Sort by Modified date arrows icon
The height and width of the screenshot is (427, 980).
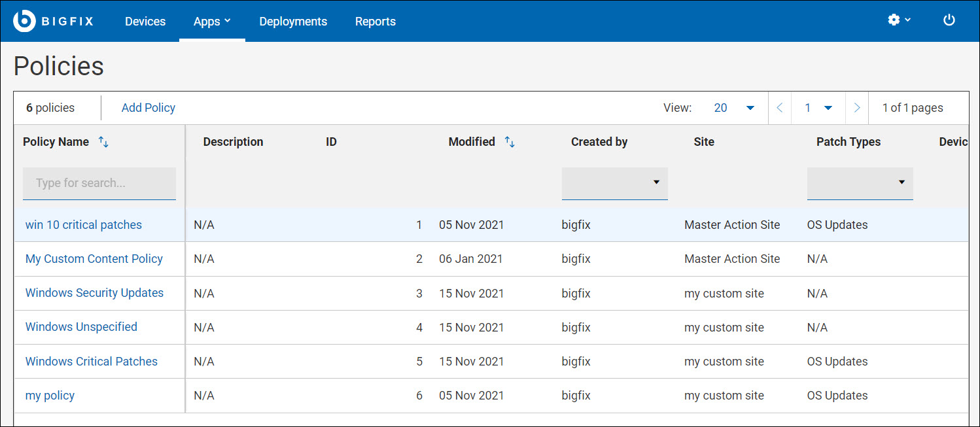click(x=510, y=142)
